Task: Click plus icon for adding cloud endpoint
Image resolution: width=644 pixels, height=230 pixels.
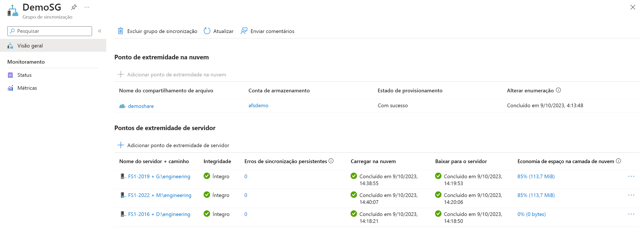Action: coord(121,74)
